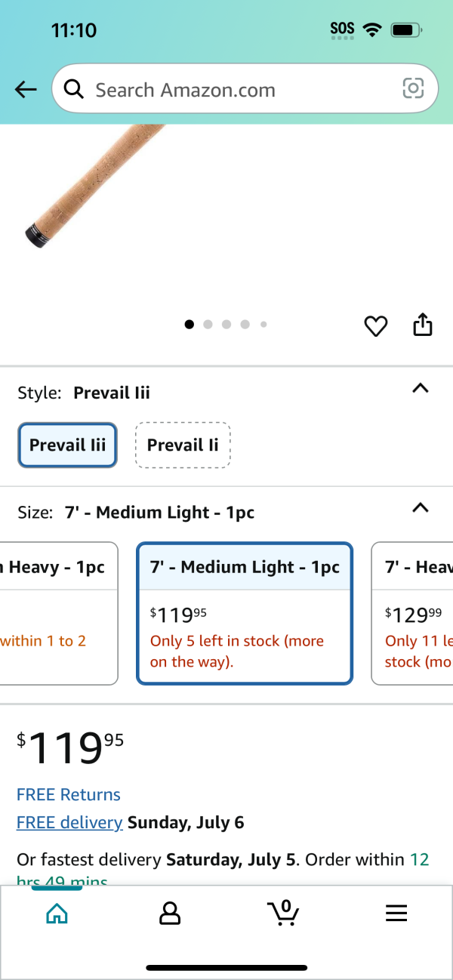Open the Home tab icon
Image resolution: width=453 pixels, height=980 pixels.
point(57,914)
